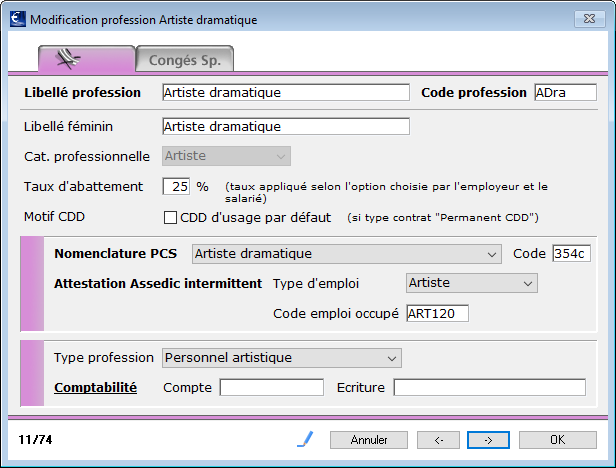Click the euro application icon in title bar
Viewport: 616px width, 468px height.
pos(18,19)
